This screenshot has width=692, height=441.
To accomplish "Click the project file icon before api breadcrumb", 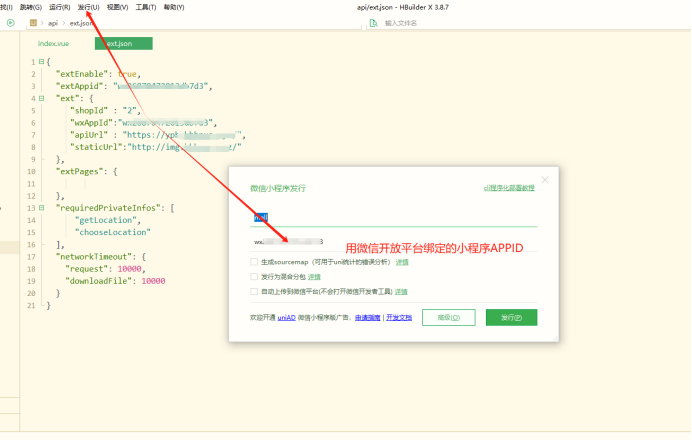I will tap(33, 23).
